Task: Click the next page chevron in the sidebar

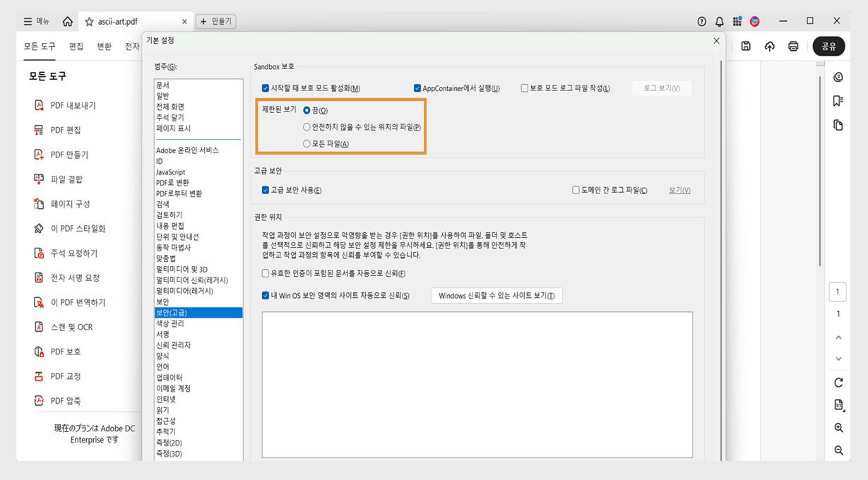Action: [838, 359]
